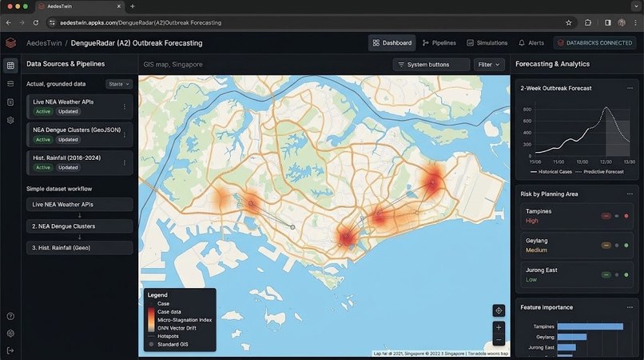Click the Standard GIS legend entry
Image resolution: width=644 pixels, height=360 pixels.
[173, 344]
